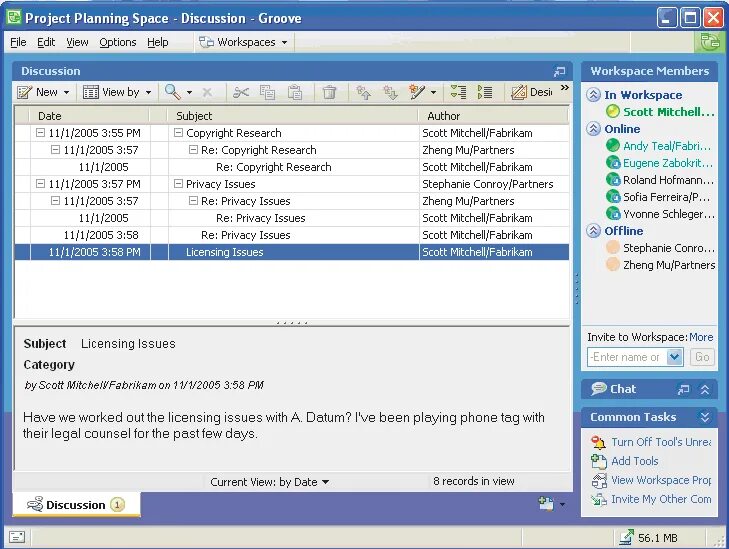Click the Add Tools link
729x549 pixels.
[625, 461]
